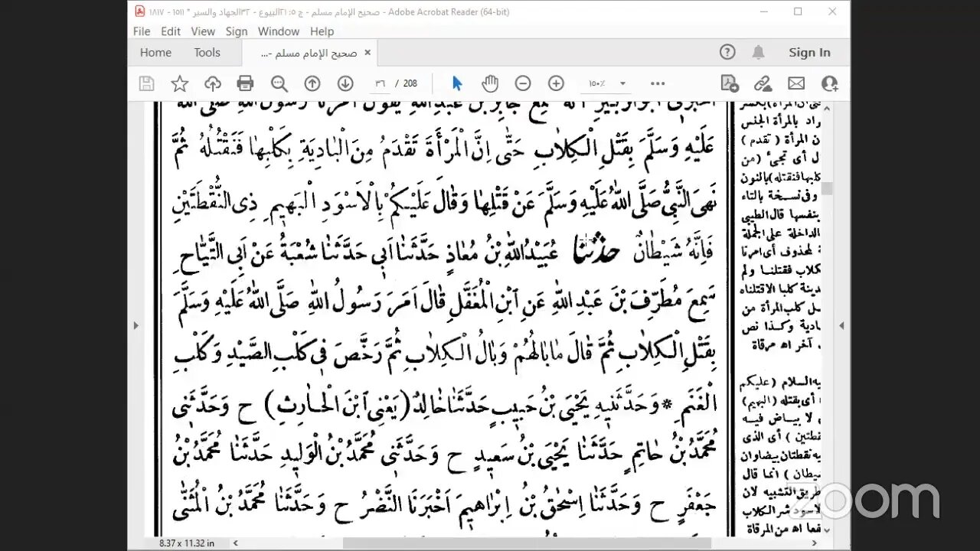Select the arrow selection tool
This screenshot has height=551, width=980.
coord(457,83)
